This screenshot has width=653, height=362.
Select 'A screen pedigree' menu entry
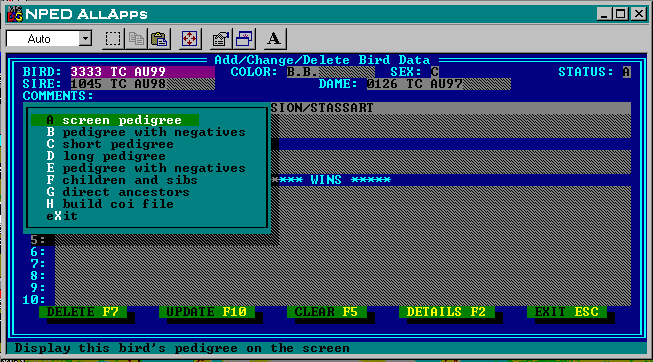coord(115,120)
